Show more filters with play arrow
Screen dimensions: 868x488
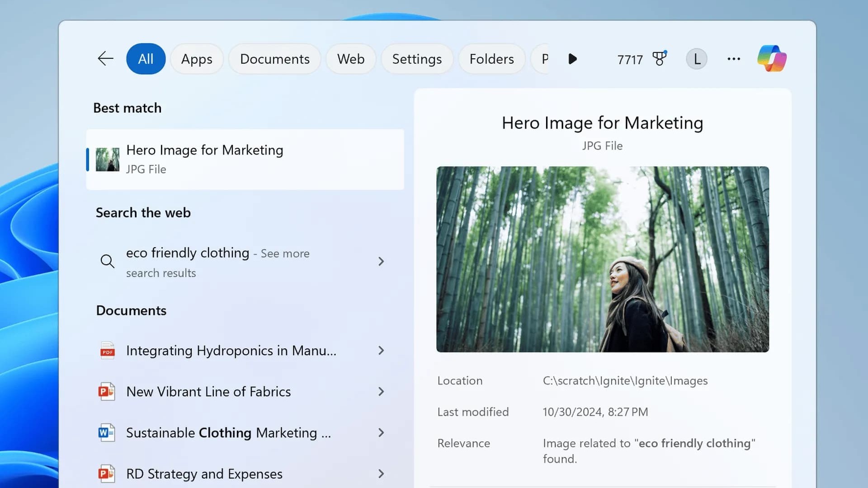pyautogui.click(x=572, y=59)
